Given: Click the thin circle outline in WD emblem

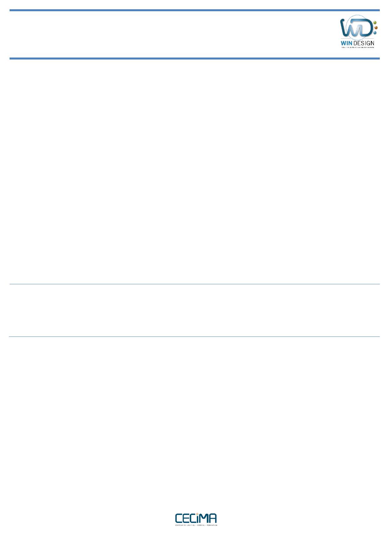Looking at the screenshot, I should tap(356, 27).
